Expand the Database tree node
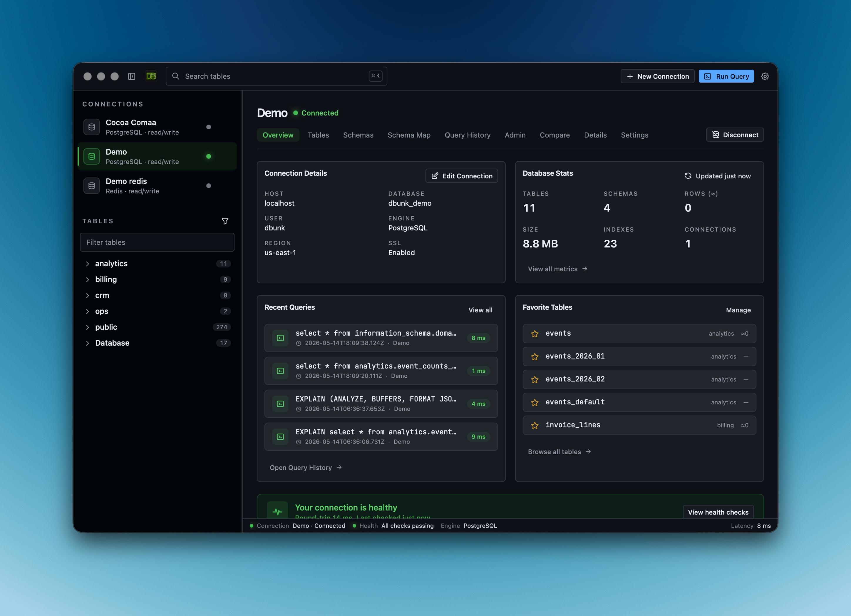Viewport: 851px width, 616px height. [x=88, y=343]
